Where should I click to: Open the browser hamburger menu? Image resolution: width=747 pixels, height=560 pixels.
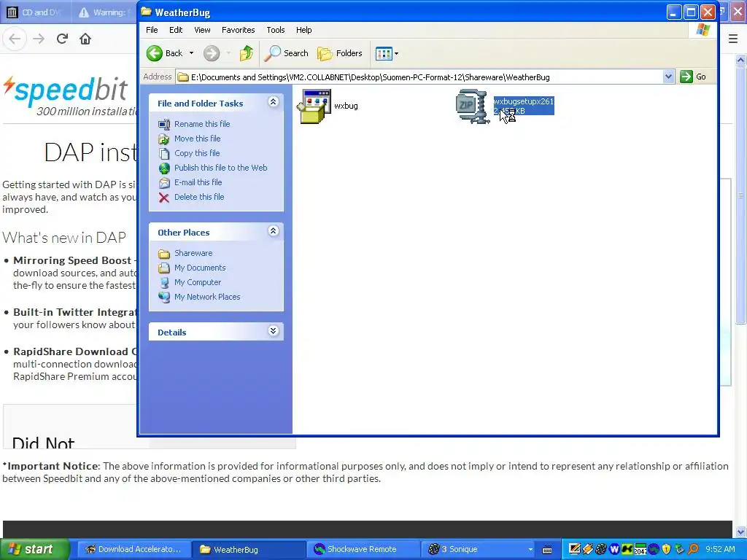(x=733, y=39)
